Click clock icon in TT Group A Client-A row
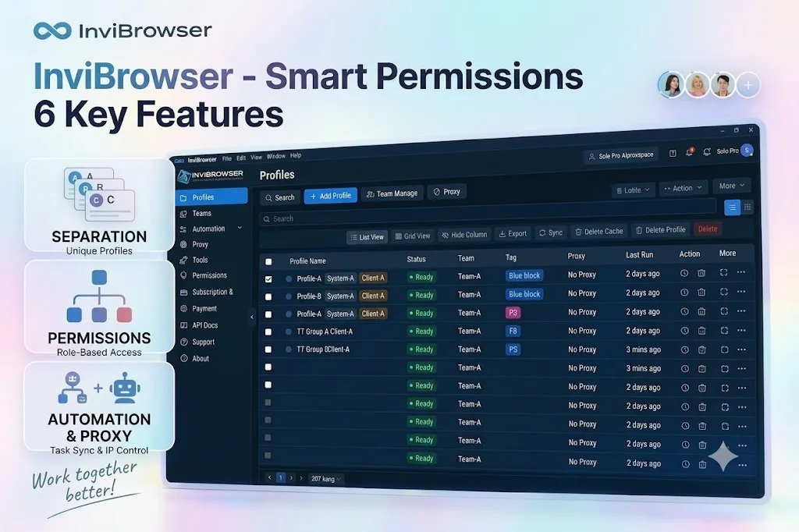 685,331
